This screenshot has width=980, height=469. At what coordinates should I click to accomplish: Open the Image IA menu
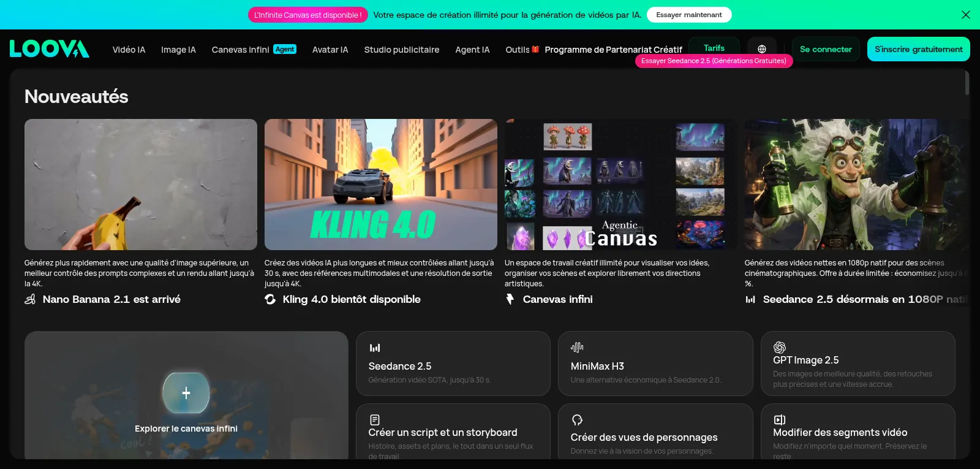click(178, 50)
